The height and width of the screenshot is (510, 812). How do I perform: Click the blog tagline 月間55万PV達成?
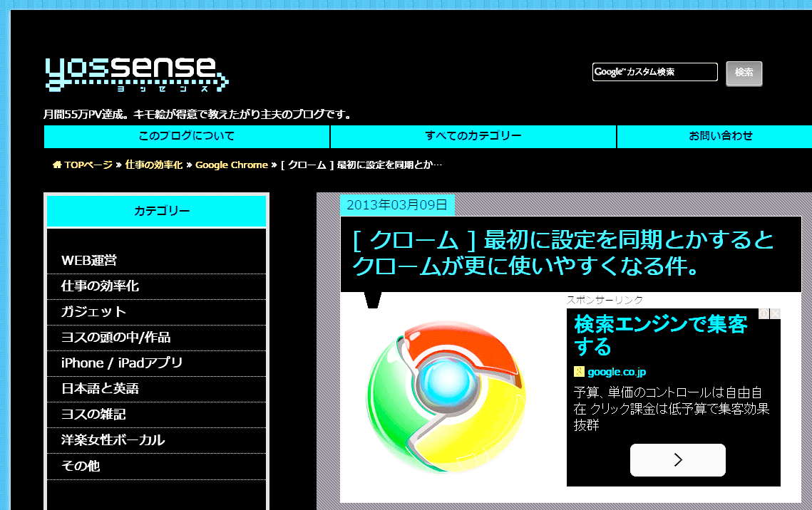[x=197, y=114]
